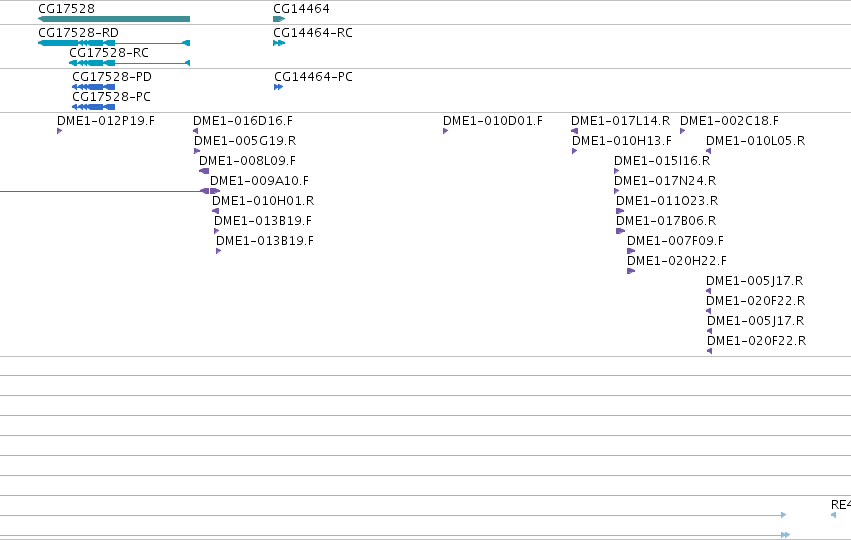Select the long purple line under DME1-009A10.F
The image size is (851, 540).
coord(100,191)
